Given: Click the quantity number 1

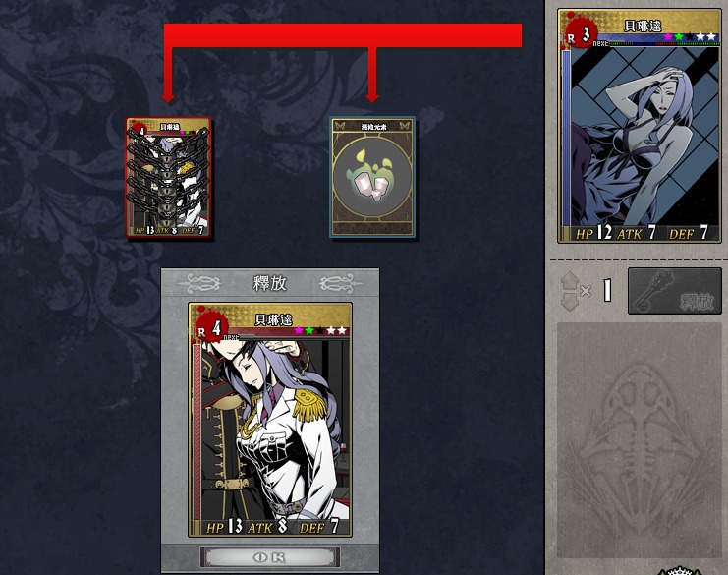Looking at the screenshot, I should click(x=607, y=291).
